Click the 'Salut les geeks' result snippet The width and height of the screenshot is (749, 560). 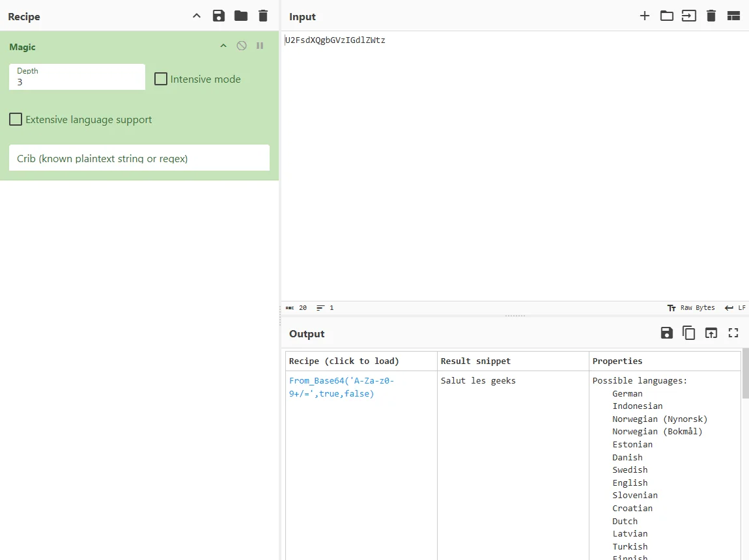(x=478, y=380)
